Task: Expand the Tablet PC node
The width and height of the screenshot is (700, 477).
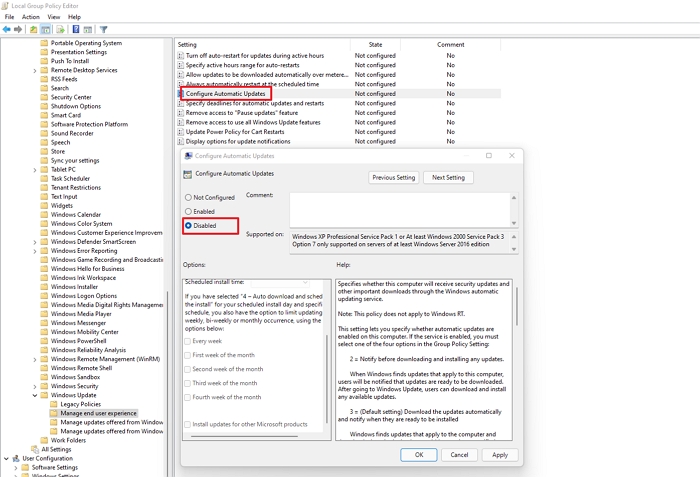Action: pyautogui.click(x=35, y=170)
